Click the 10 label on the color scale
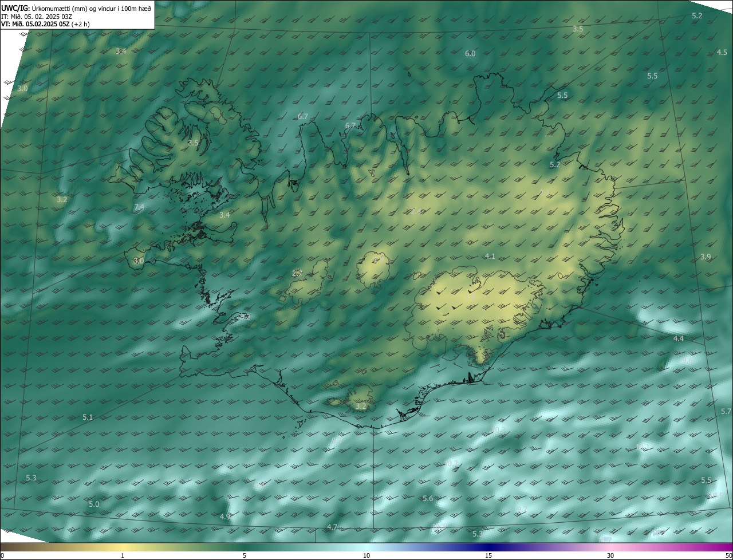733x560 pixels. (x=366, y=555)
